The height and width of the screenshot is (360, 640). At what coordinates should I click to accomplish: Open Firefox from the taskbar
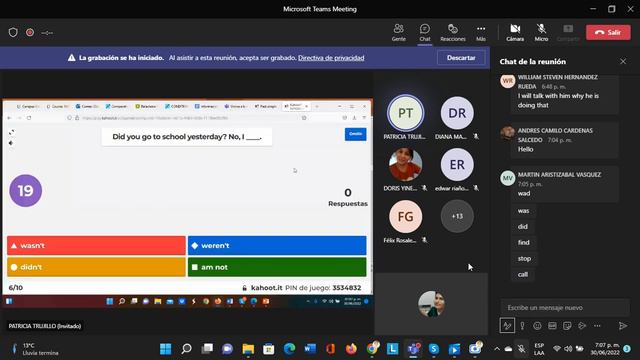[351, 349]
